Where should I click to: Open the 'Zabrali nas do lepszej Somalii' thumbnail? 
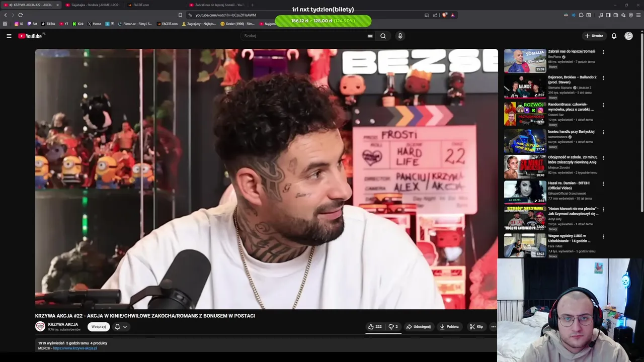click(x=525, y=61)
